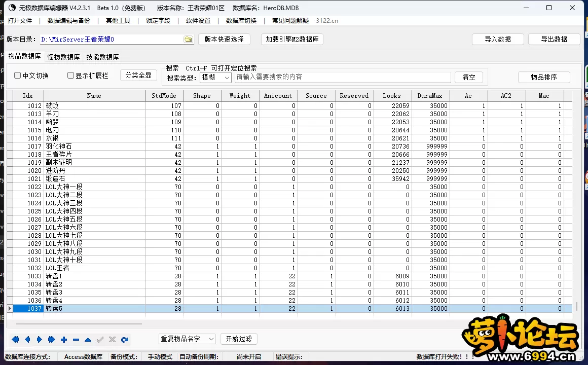588x365 pixels.
Task: Click 导出数据 button
Action: point(554,39)
